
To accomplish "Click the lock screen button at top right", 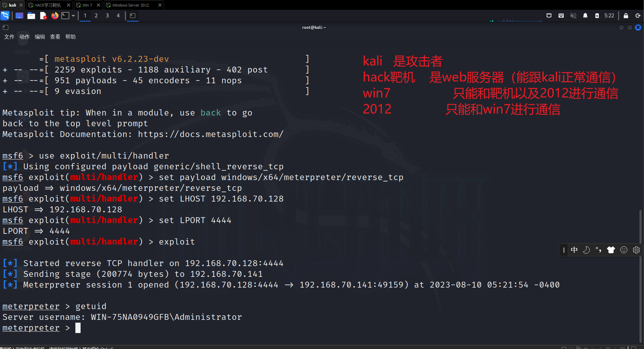I will coord(626,15).
